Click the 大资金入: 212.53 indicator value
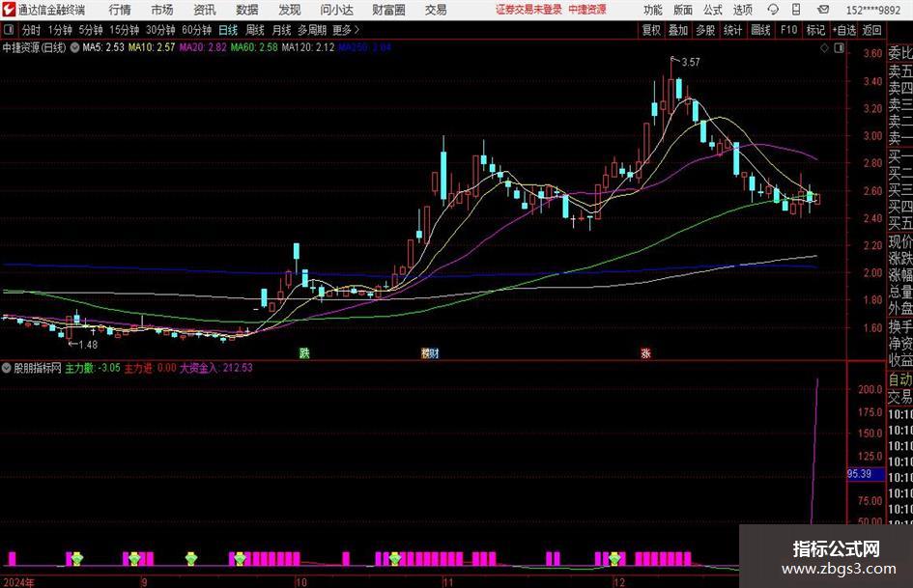The height and width of the screenshot is (588, 913). click(216, 368)
